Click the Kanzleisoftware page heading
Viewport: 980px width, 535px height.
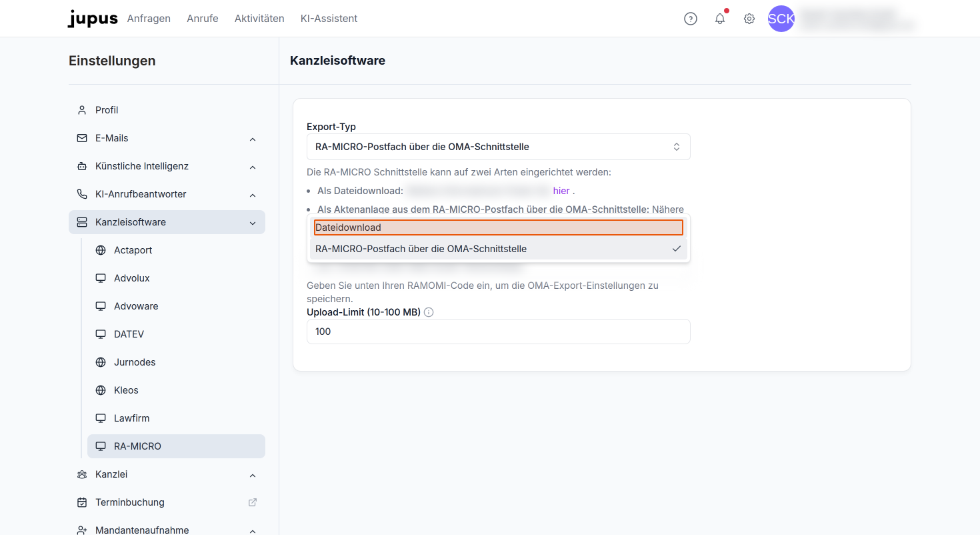click(x=337, y=61)
